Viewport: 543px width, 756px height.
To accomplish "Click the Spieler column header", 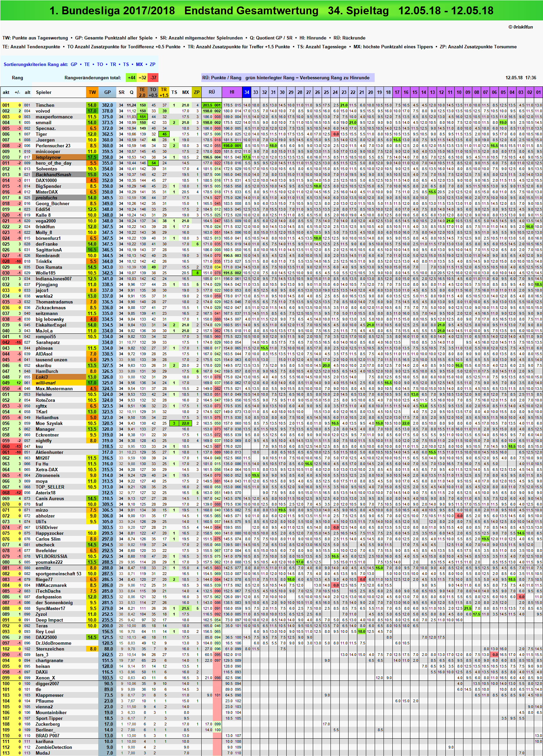I will [44, 92].
